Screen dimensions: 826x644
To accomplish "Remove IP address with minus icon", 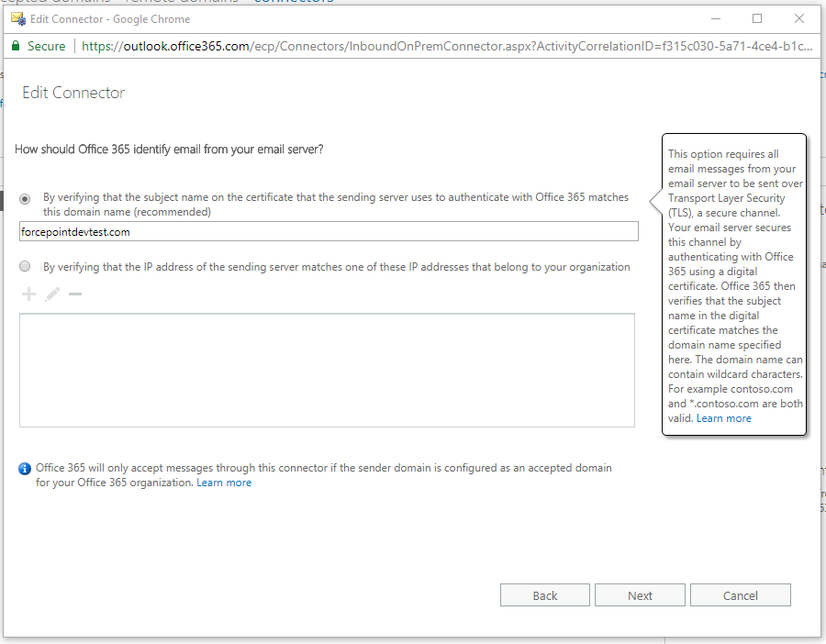I will tap(75, 294).
